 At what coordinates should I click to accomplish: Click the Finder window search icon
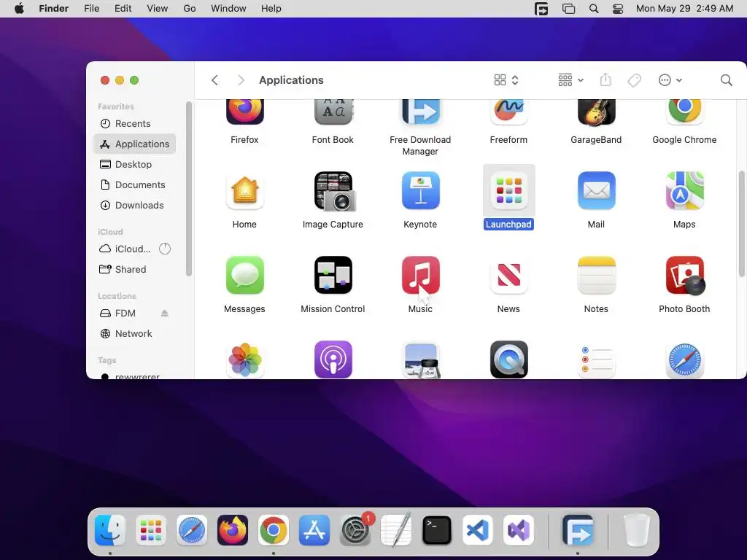pyautogui.click(x=726, y=80)
